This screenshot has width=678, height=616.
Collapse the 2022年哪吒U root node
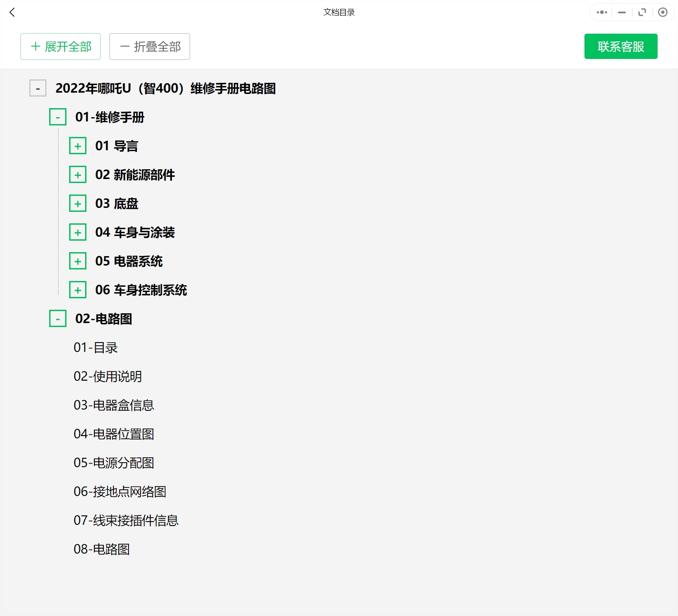click(38, 88)
